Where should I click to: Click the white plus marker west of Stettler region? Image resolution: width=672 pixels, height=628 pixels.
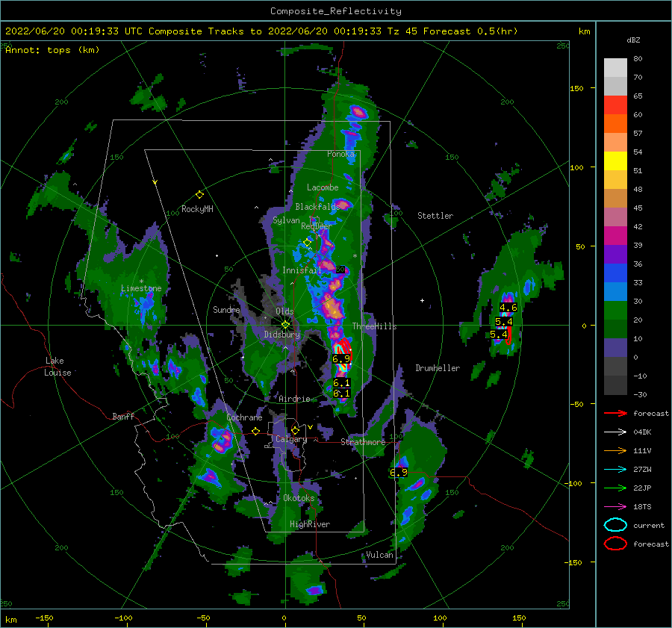[422, 300]
